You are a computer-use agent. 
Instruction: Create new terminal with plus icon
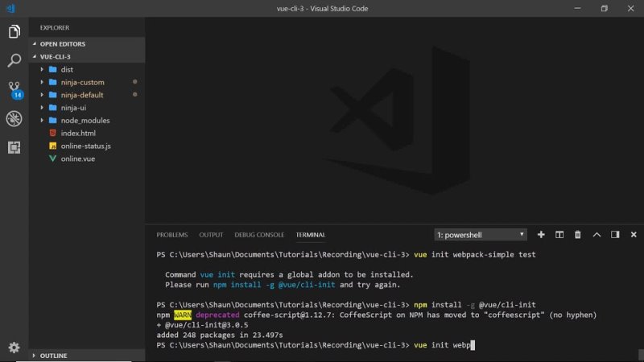coord(541,234)
